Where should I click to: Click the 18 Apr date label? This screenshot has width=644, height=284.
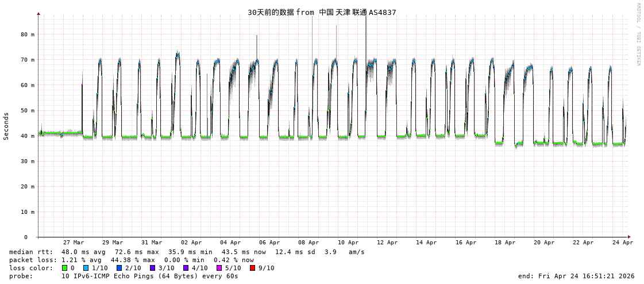[x=505, y=243]
